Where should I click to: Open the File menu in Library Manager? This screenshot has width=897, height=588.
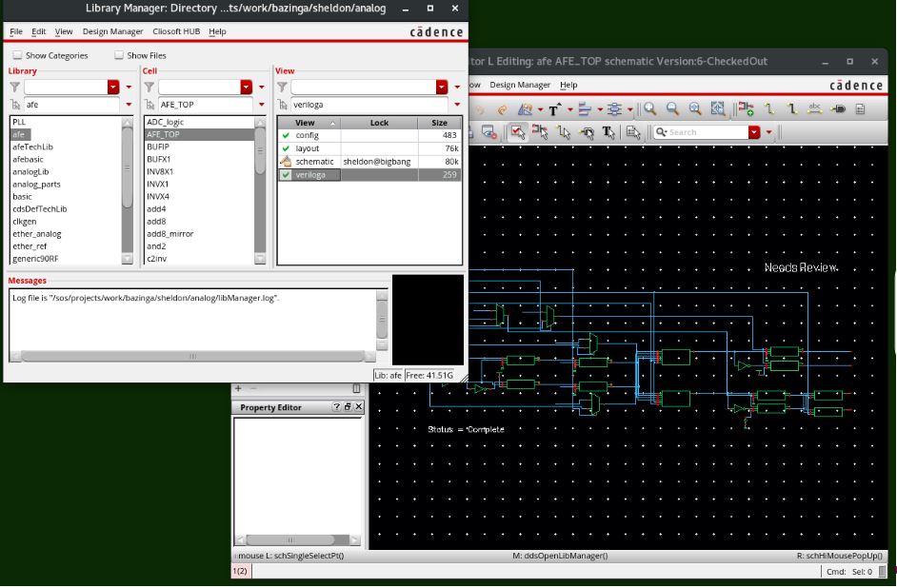click(x=16, y=31)
